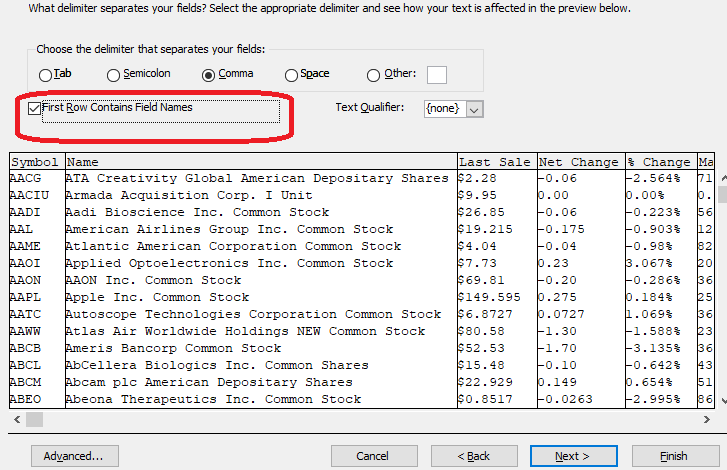This screenshot has width=727, height=470.
Task: Select the Name column header
Action: 261,162
